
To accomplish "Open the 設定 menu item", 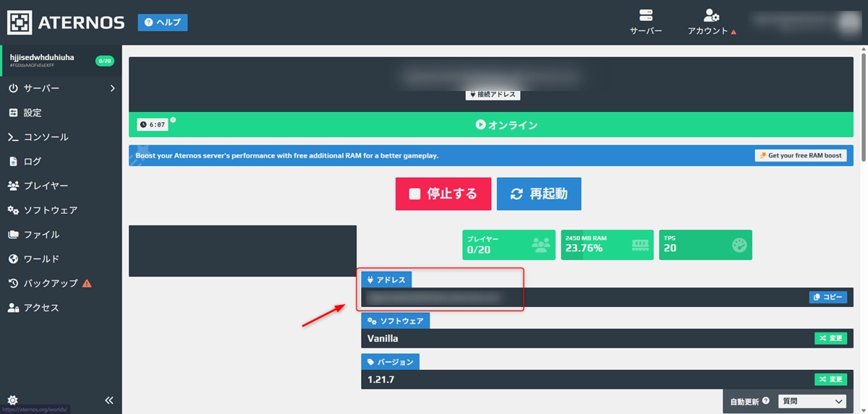I will click(61, 113).
